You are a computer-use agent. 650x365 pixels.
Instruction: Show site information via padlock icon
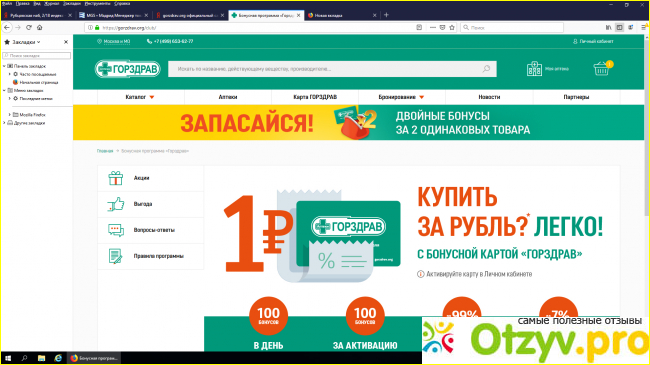(x=97, y=28)
